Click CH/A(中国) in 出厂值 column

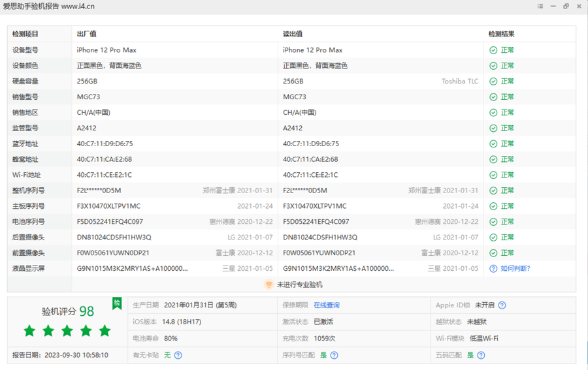[93, 113]
